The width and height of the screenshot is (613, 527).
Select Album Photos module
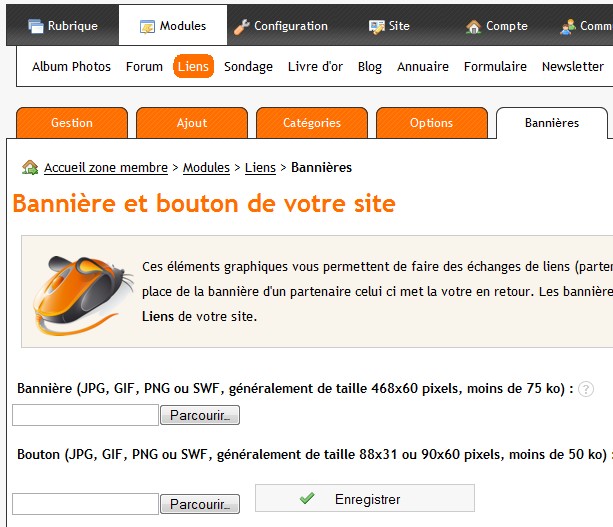click(x=72, y=66)
